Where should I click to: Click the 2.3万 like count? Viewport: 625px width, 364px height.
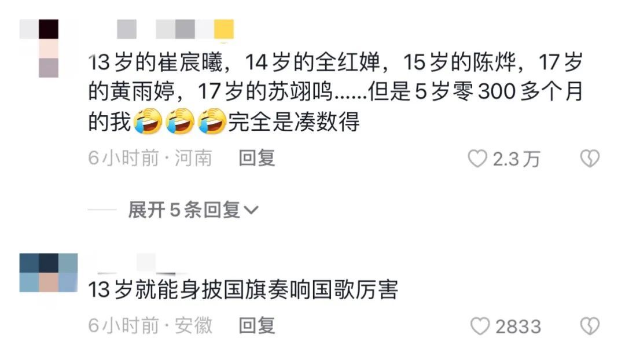[516, 159]
